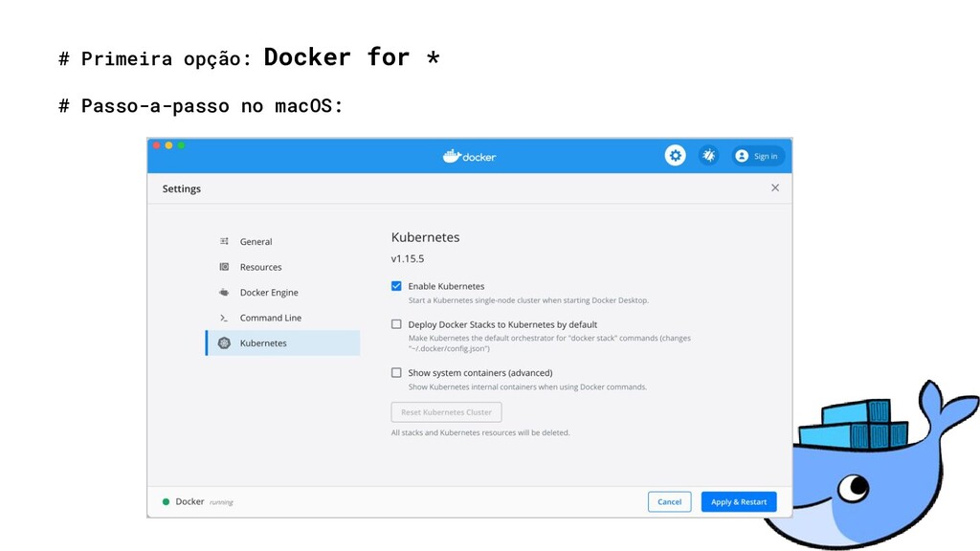
Task: Click the Command Line prompt icon
Action: click(224, 318)
